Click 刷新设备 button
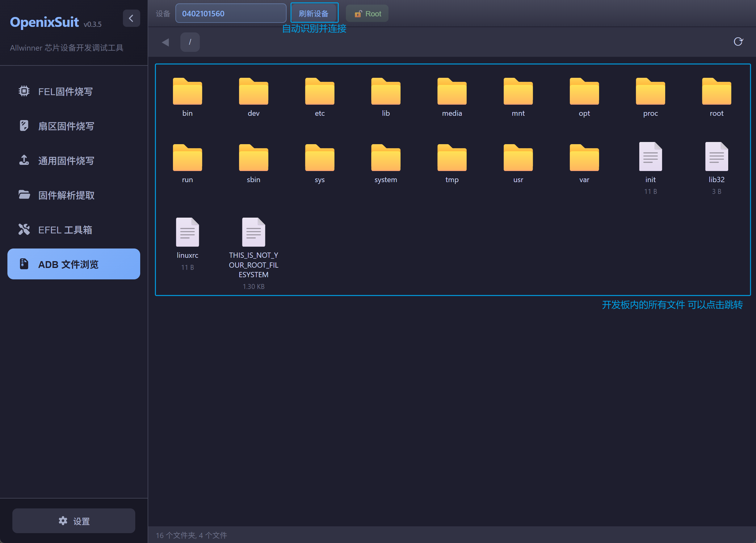 pyautogui.click(x=314, y=13)
